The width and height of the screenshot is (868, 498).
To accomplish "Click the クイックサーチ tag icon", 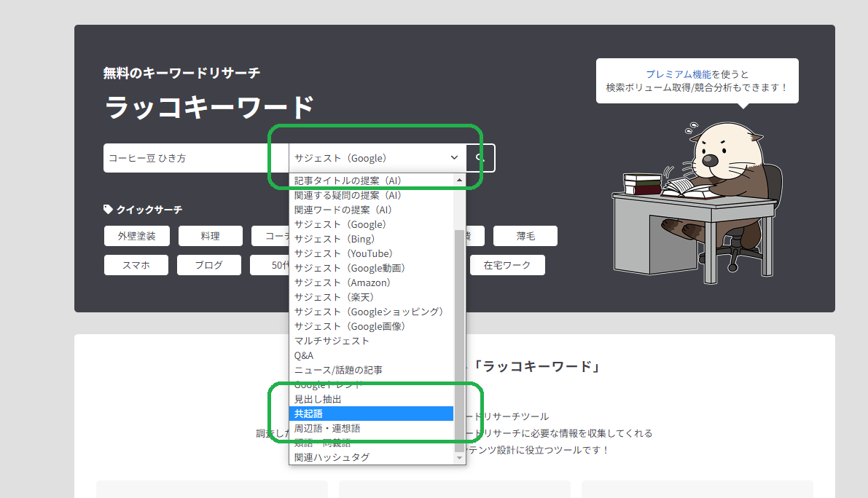I will click(x=108, y=209).
